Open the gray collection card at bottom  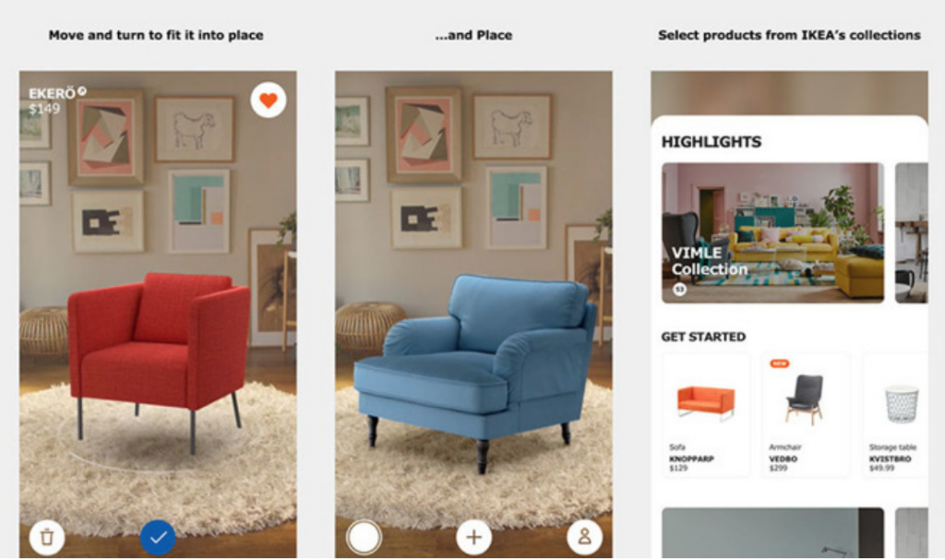point(772,533)
